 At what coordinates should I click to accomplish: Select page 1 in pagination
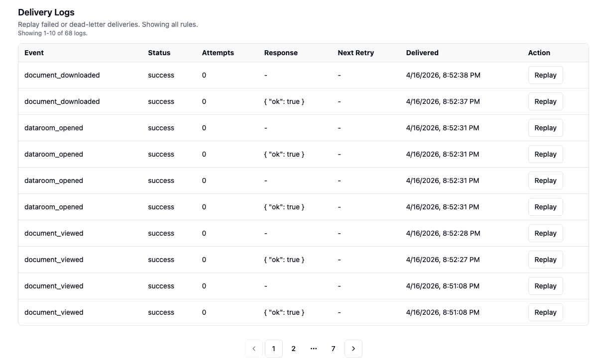(273, 349)
